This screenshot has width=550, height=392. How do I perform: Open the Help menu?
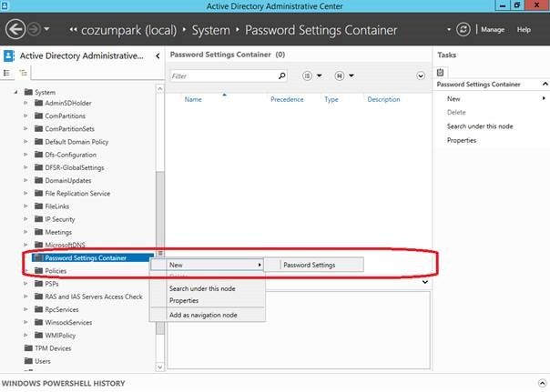(x=524, y=30)
